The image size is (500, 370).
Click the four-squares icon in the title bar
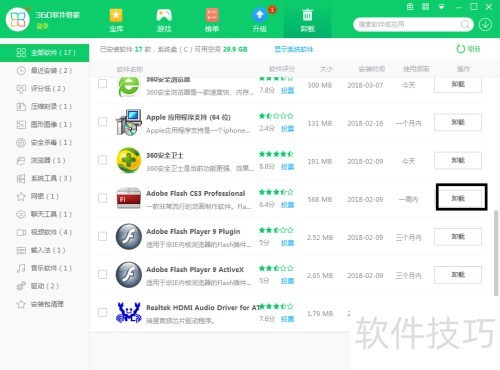point(425,7)
